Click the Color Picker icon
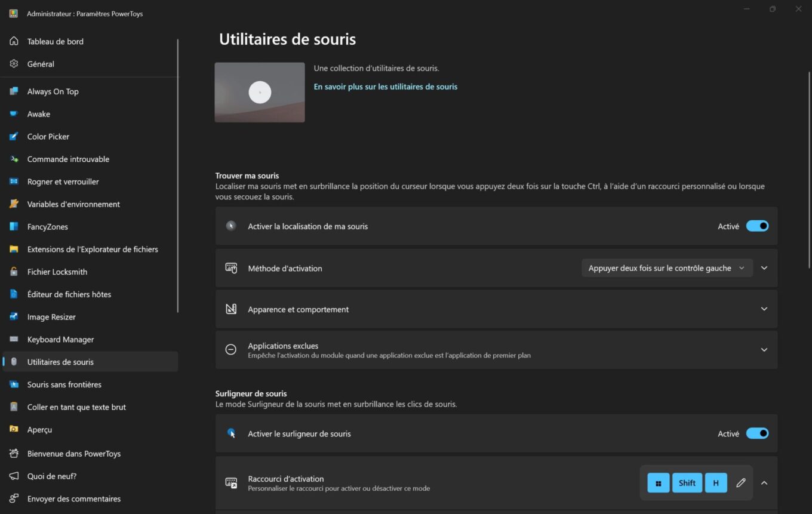The image size is (812, 514). coord(14,137)
